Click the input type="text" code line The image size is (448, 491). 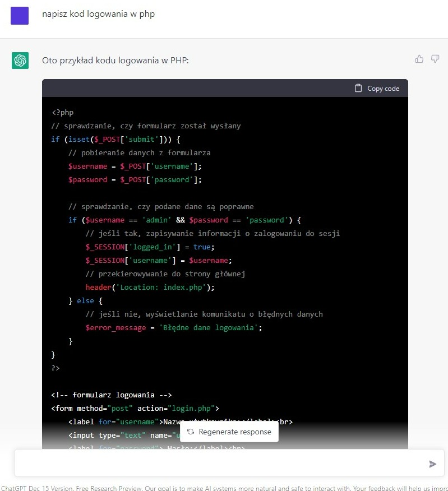click(124, 436)
